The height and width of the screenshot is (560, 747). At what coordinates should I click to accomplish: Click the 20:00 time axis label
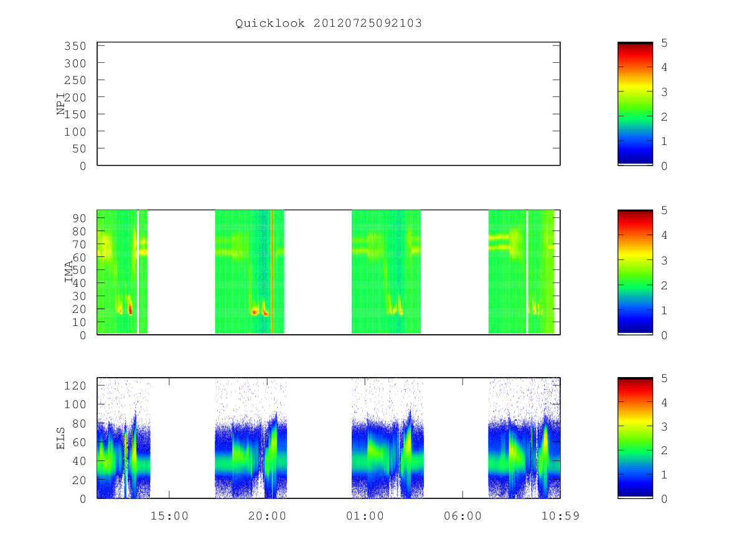[x=268, y=516]
